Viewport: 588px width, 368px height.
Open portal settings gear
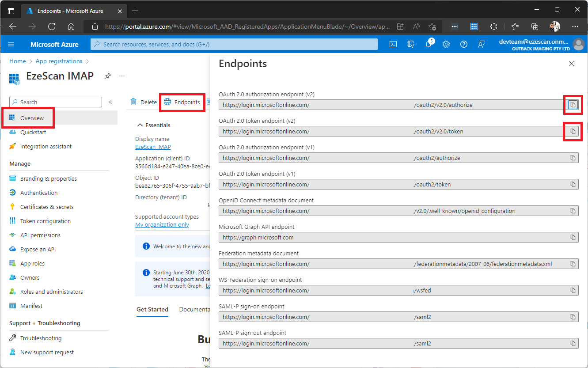point(446,44)
